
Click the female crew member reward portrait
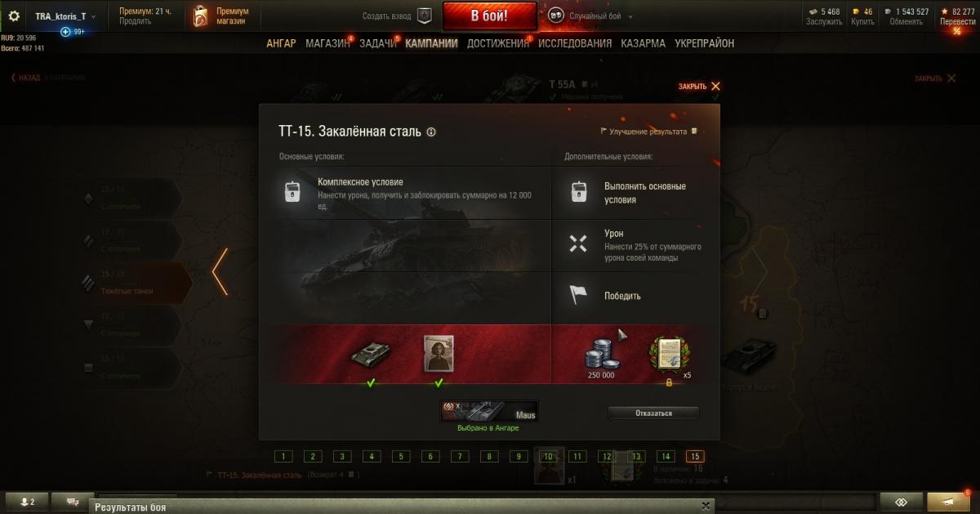click(439, 353)
